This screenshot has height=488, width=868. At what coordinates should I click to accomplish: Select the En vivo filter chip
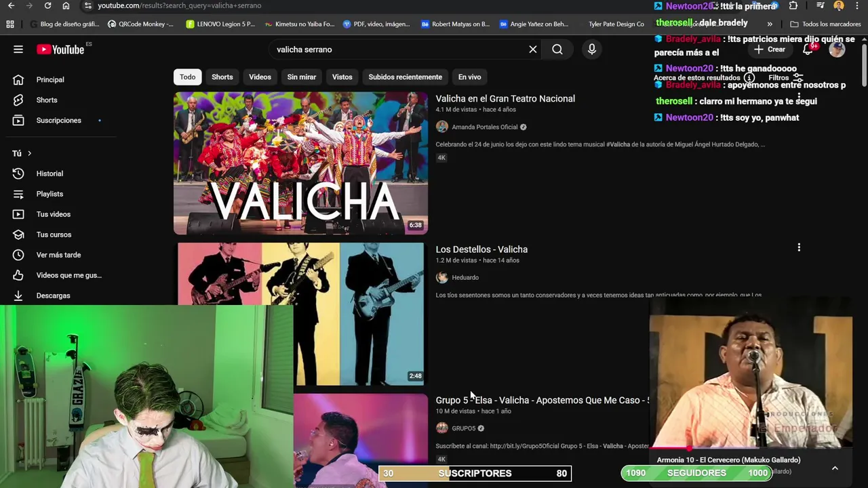(469, 77)
